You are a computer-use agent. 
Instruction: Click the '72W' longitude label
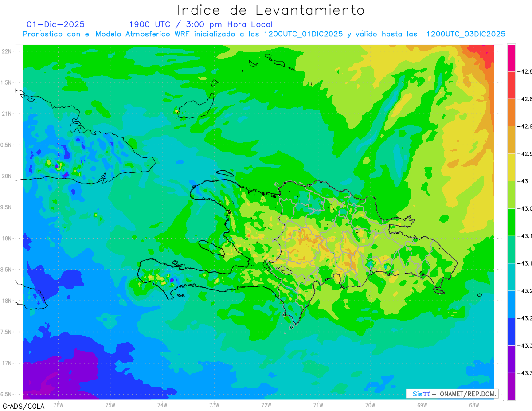tap(266, 405)
